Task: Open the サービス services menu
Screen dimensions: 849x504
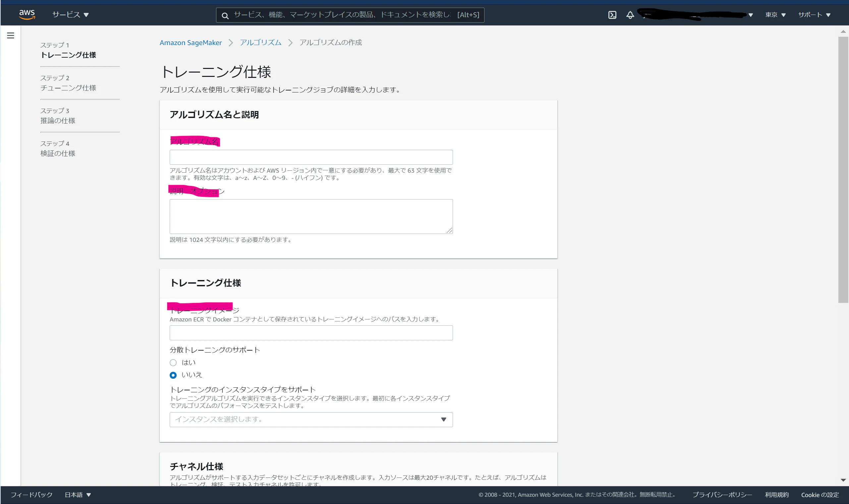Action: [70, 15]
